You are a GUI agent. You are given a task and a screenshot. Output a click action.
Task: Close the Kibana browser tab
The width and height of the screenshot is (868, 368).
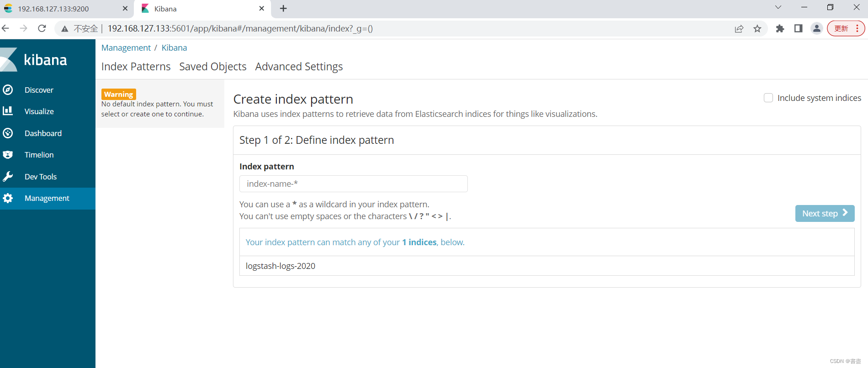click(261, 9)
